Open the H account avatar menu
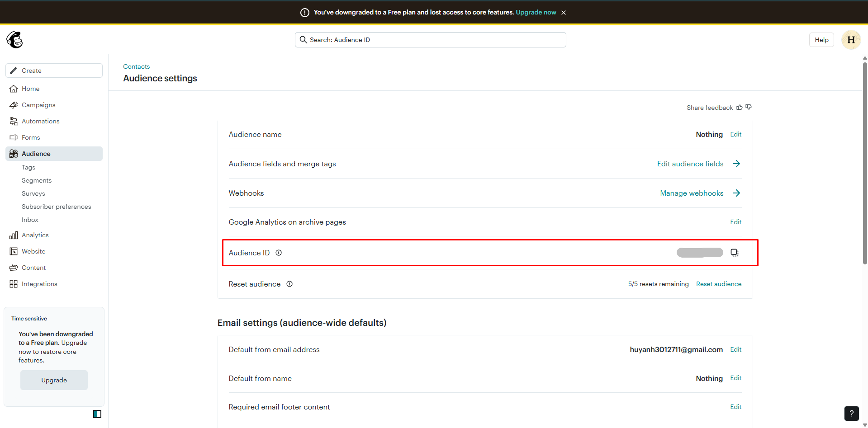Viewport: 868px width, 428px height. click(851, 40)
